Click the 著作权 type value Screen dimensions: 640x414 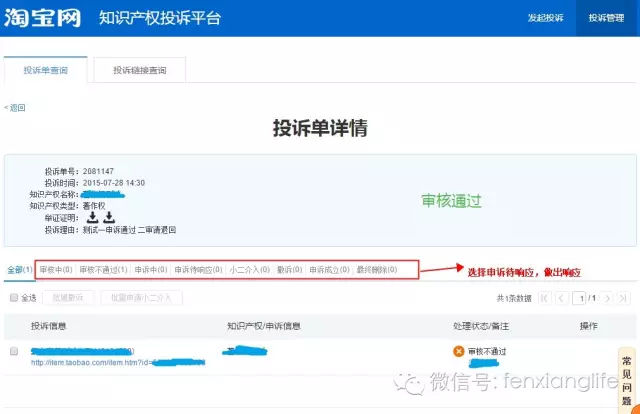94,206
